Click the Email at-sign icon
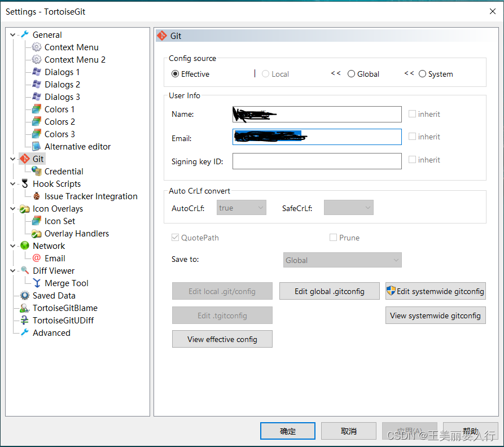504x447 pixels. [x=37, y=258]
